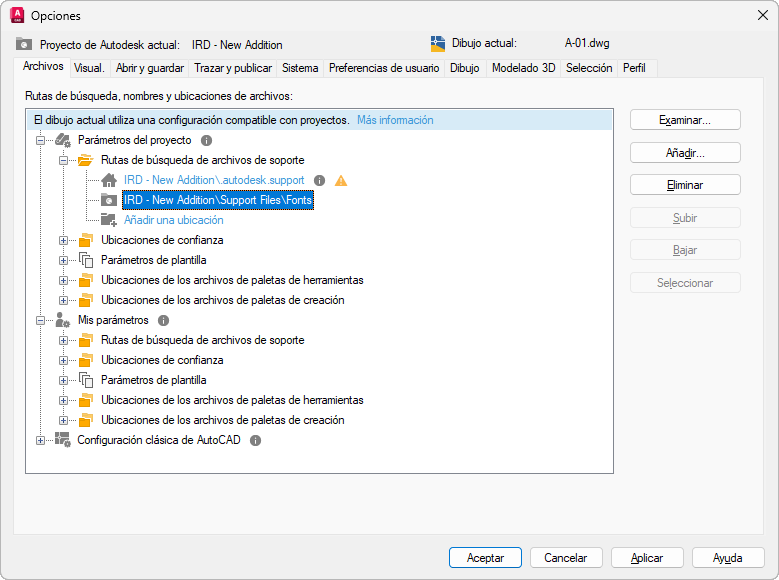779x580 pixels.
Task: Click template icon under Mis parámetros Parámetros de plantilla
Action: (x=86, y=380)
